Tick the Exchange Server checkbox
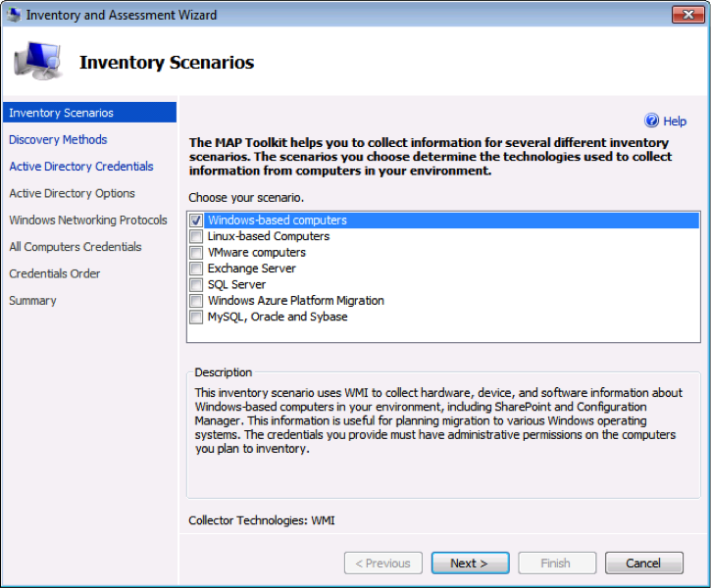Image resolution: width=711 pixels, height=588 pixels. click(x=196, y=269)
